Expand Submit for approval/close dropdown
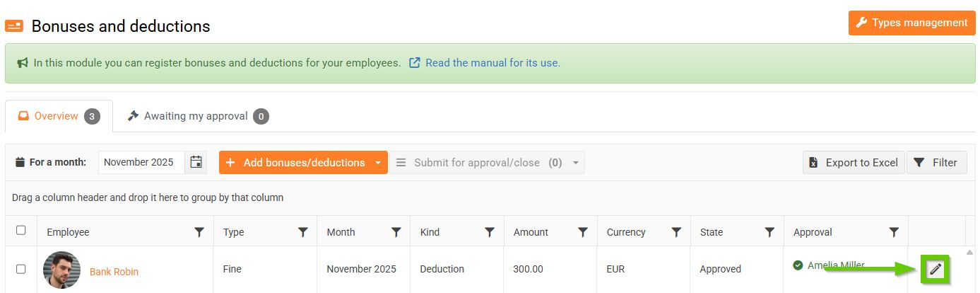This screenshot has width=980, height=293. click(x=576, y=163)
